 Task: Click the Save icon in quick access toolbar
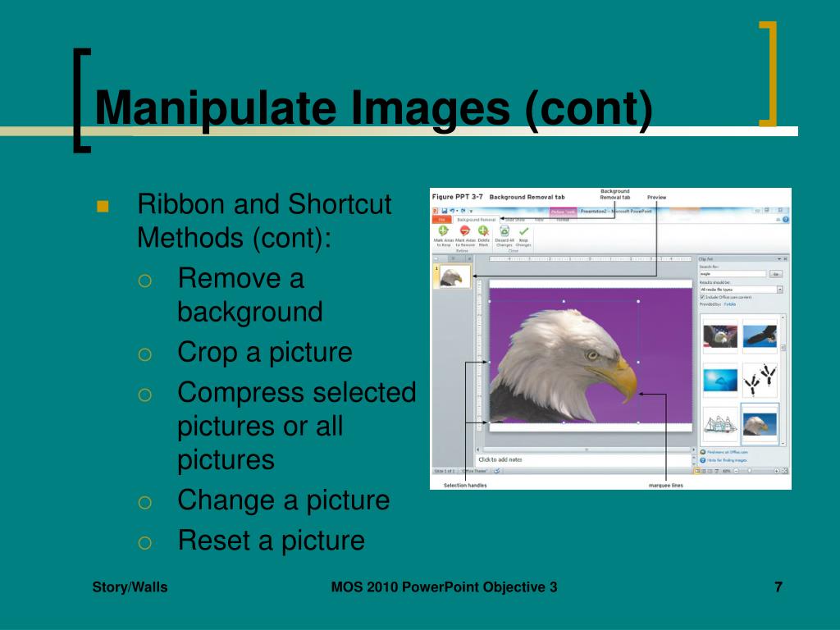(444, 211)
